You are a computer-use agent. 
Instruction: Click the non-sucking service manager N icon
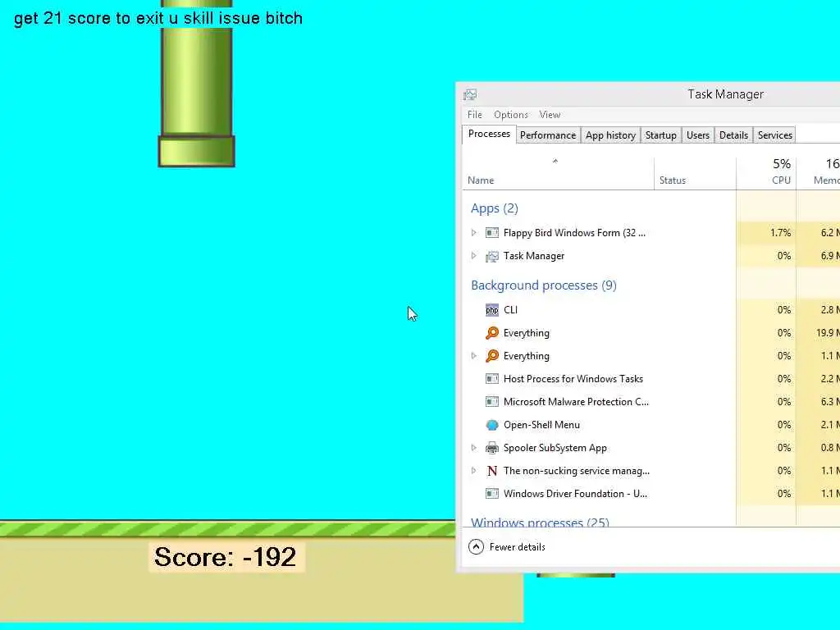[x=492, y=471]
